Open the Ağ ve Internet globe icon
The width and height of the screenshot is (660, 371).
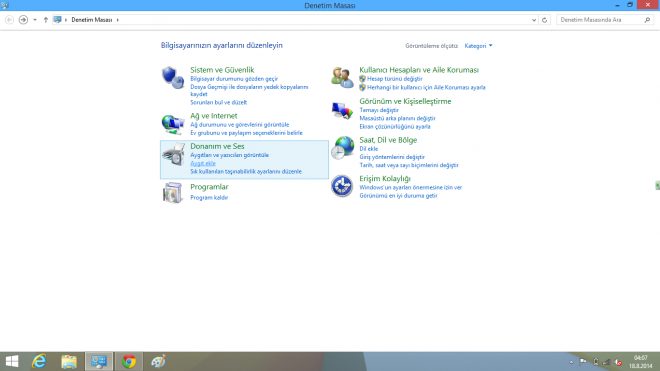[173, 125]
